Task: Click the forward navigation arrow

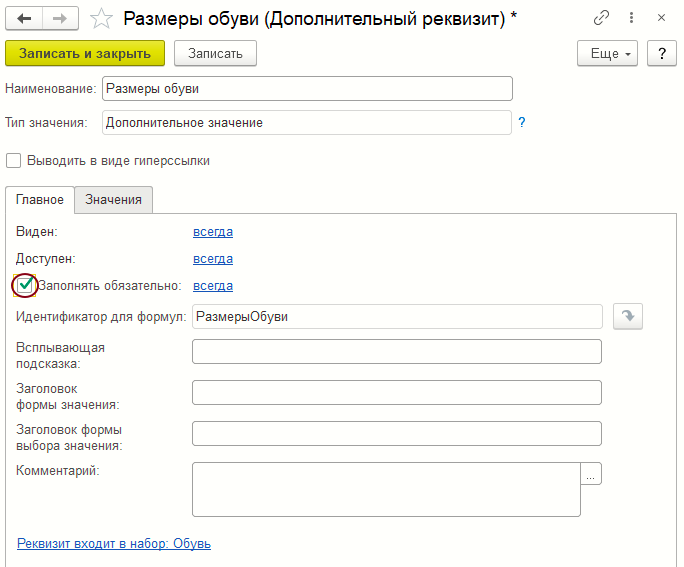Action: pyautogui.click(x=60, y=18)
